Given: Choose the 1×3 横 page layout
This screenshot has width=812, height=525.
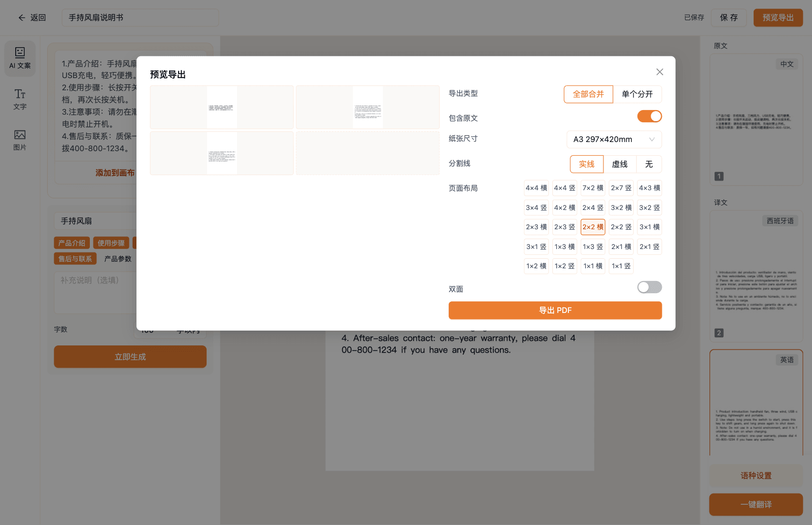Looking at the screenshot, I should (x=564, y=247).
